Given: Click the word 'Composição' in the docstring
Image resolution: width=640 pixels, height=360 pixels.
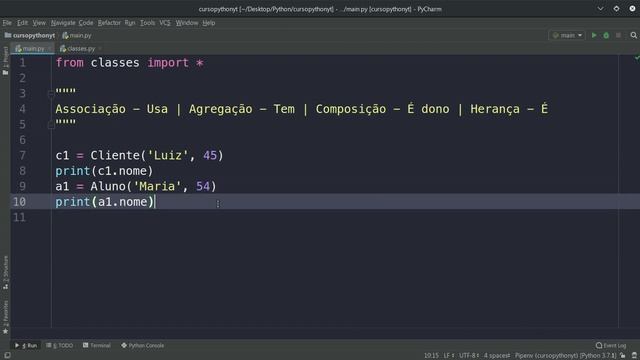Looking at the screenshot, I should point(351,109).
